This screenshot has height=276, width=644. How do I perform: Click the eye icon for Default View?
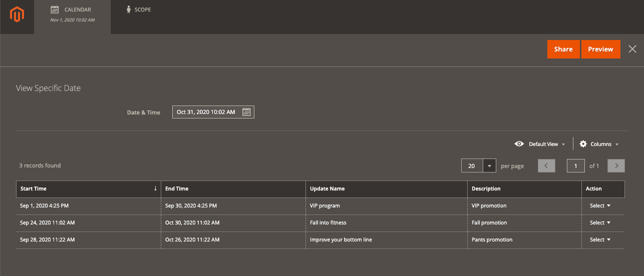click(x=519, y=144)
